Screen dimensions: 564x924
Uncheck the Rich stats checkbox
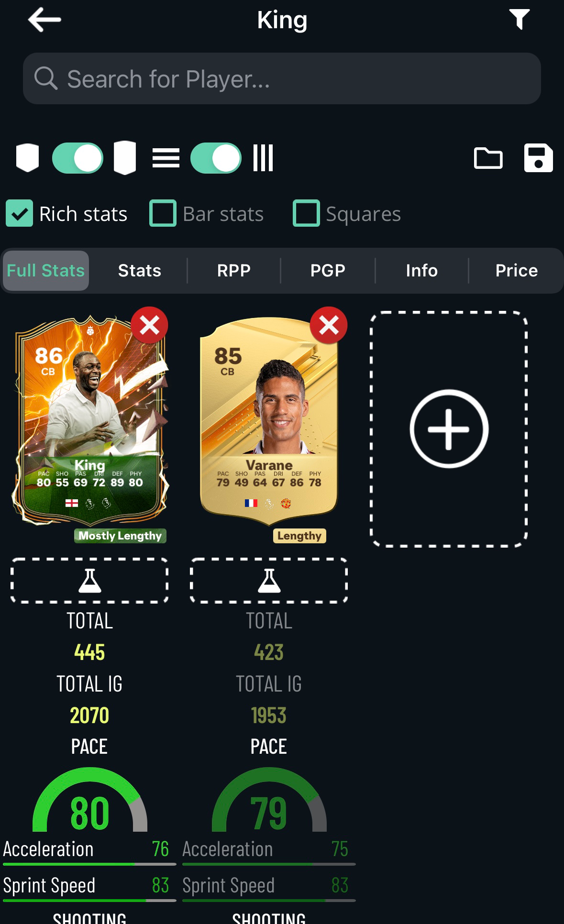pos(19,213)
